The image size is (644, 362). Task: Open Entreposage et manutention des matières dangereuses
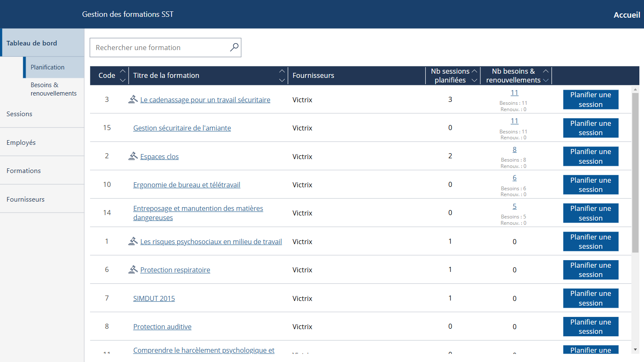pyautogui.click(x=198, y=213)
